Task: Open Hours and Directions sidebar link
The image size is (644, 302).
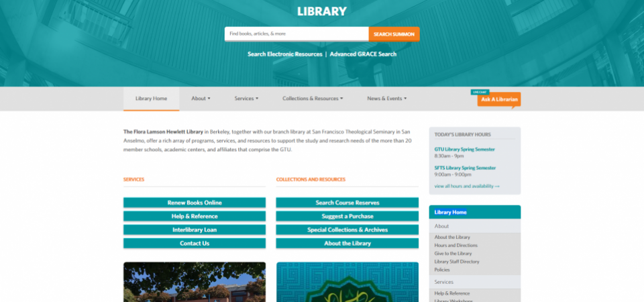Action: (x=456, y=246)
